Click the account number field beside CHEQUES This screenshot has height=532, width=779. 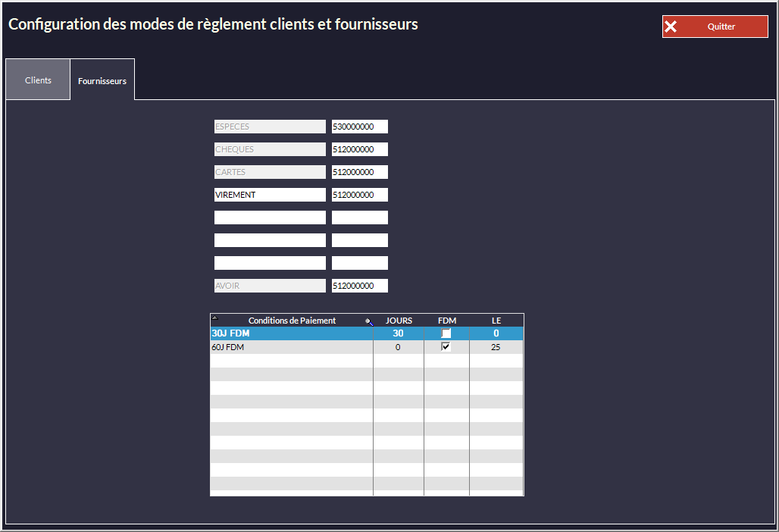360,149
